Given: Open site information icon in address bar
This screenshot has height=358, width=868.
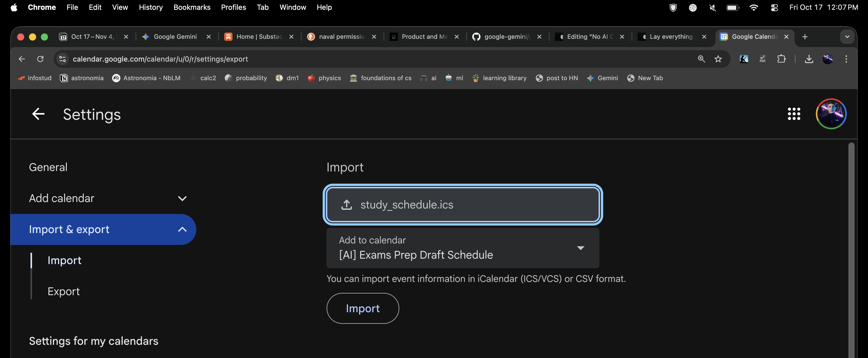Looking at the screenshot, I should click(62, 59).
